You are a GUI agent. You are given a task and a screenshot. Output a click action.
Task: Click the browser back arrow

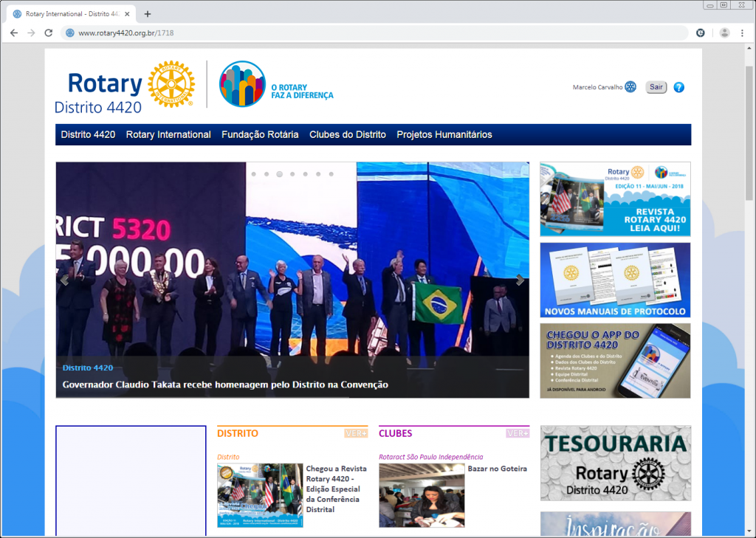pyautogui.click(x=13, y=32)
